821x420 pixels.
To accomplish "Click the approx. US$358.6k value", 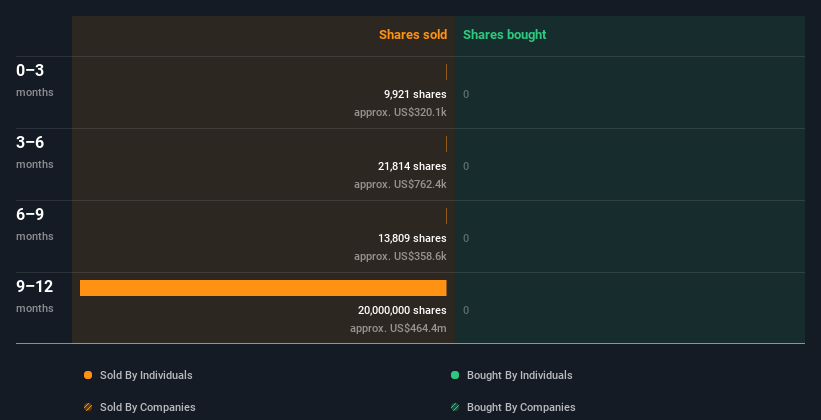I will click(400, 256).
